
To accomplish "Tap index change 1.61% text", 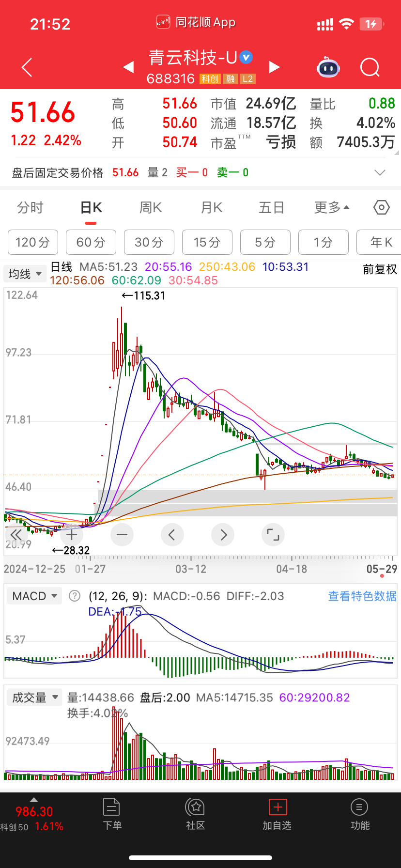I will click(x=49, y=827).
